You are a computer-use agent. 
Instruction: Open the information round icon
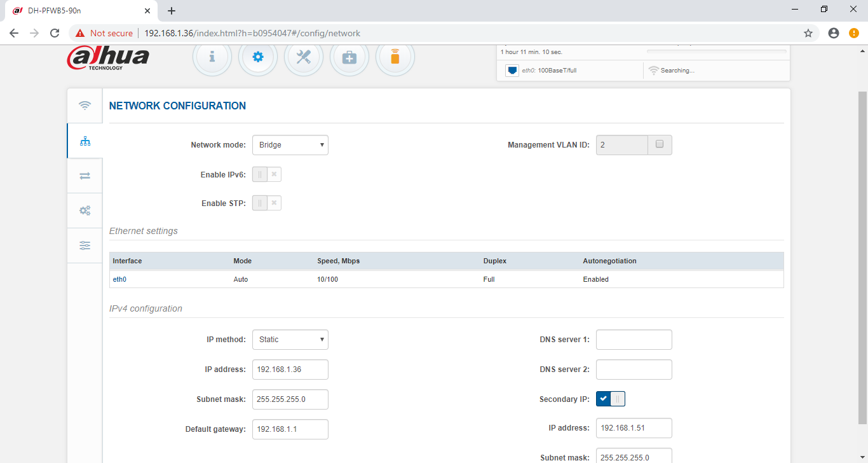pyautogui.click(x=212, y=57)
